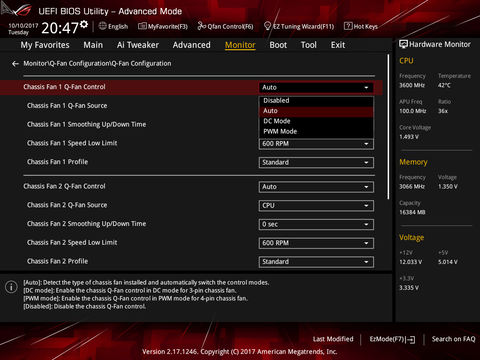This screenshot has width=480, height=360.
Task: Open Qfan Control(F6) text
Action: [x=230, y=26]
